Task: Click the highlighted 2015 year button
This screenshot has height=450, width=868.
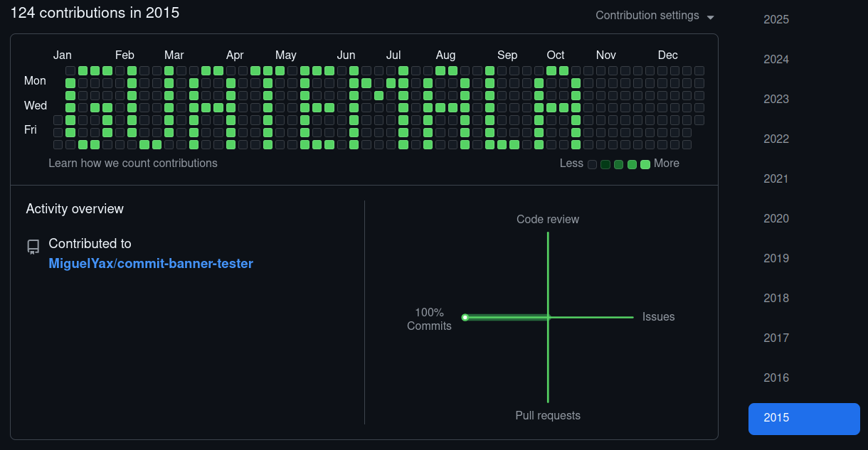Action: pos(804,418)
